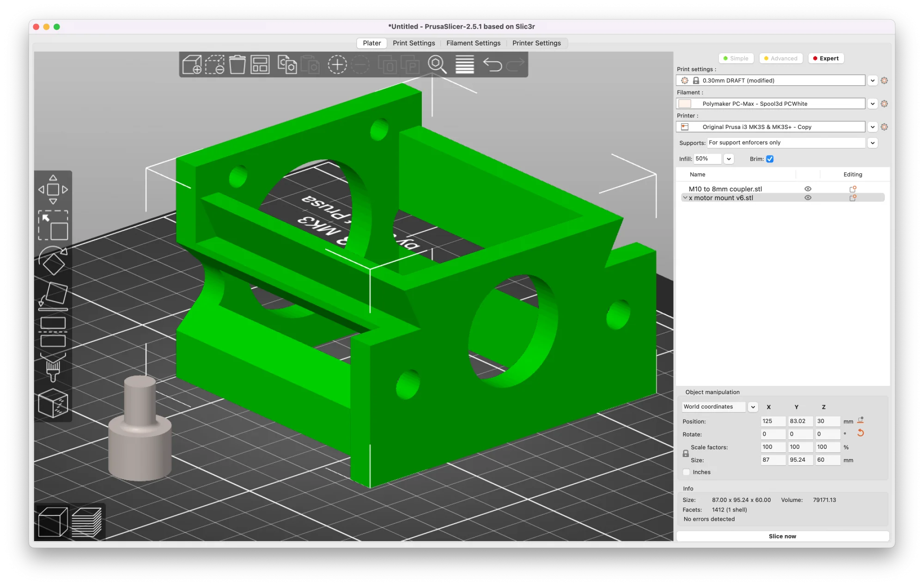The width and height of the screenshot is (924, 586).
Task: Toggle the scale factors lock
Action: pos(686,454)
